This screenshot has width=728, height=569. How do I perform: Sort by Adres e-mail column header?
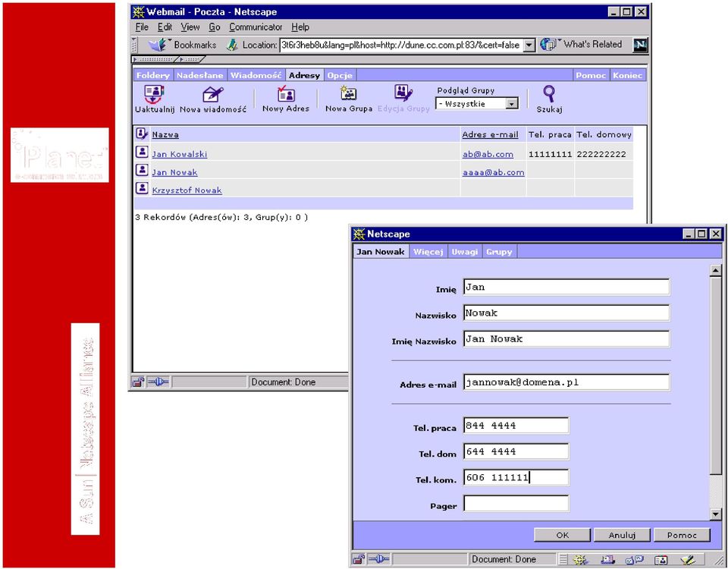[490, 135]
